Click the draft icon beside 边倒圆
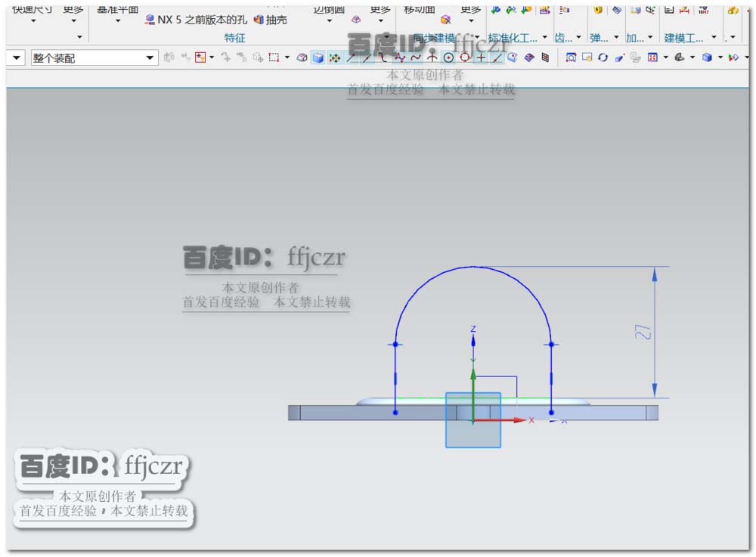Screen dimensions: 756x557 356,20
